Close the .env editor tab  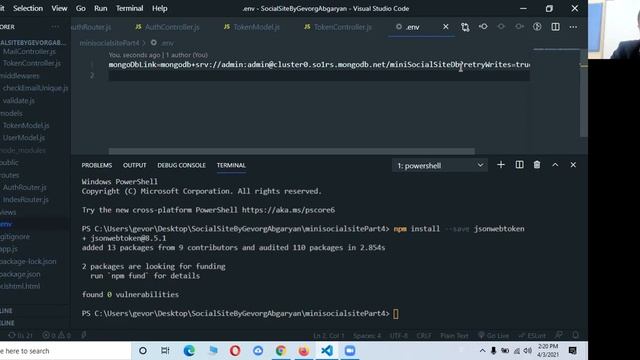click(x=445, y=27)
